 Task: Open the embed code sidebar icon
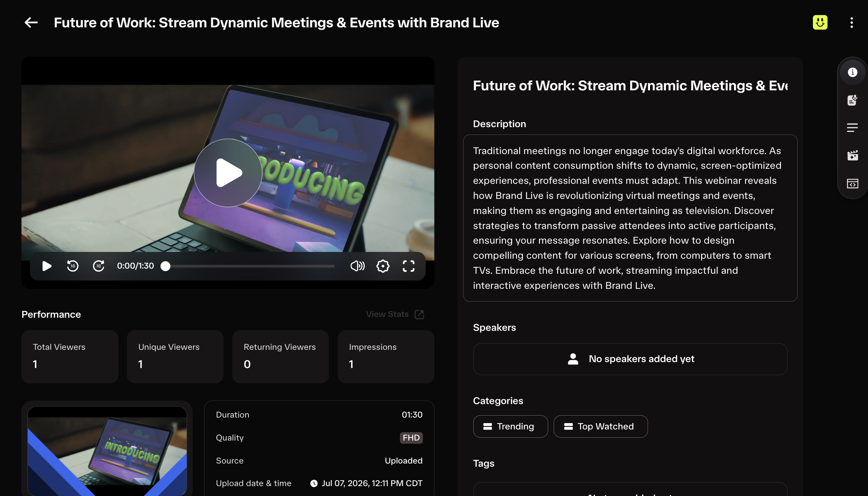[x=853, y=183]
